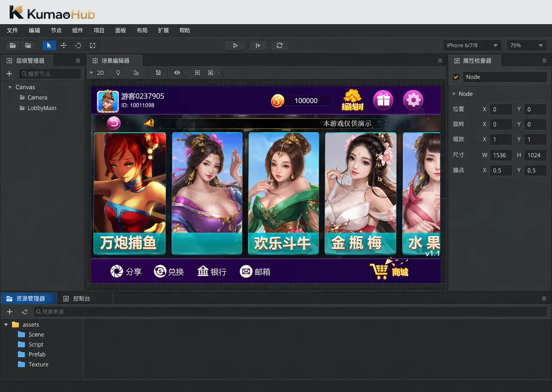This screenshot has height=392, width=552.
Task: Click the gold coin icon next to 100000
Action: [x=278, y=101]
